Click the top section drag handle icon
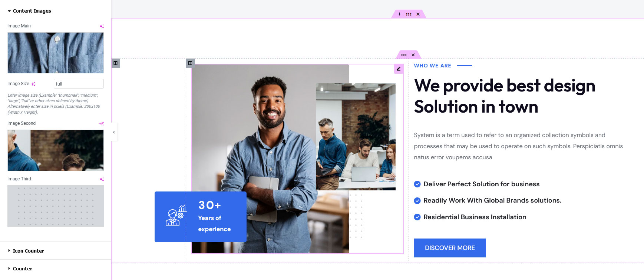644x280 pixels. pos(409,14)
